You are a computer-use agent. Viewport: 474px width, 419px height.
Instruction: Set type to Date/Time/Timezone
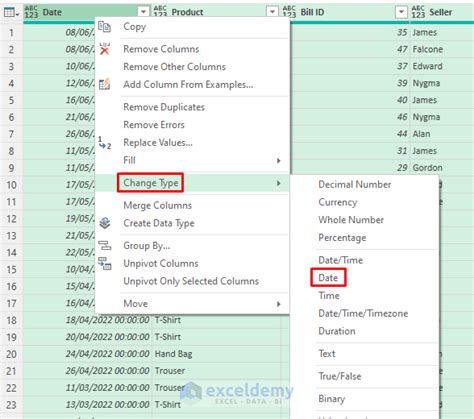(363, 313)
